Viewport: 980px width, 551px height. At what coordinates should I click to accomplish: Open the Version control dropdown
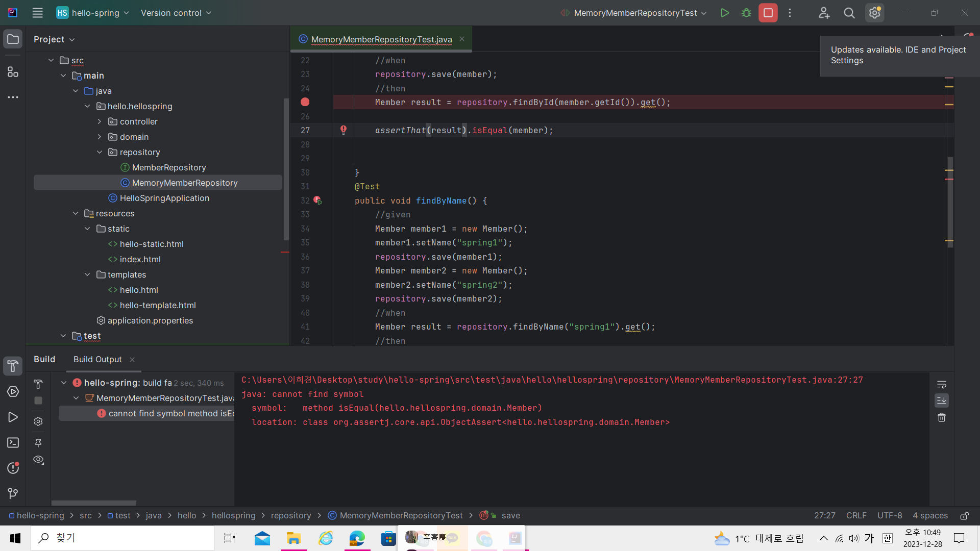176,13
